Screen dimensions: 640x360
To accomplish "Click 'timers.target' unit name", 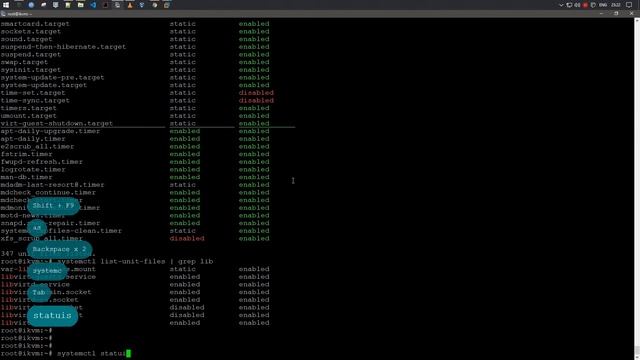I will 29,108.
